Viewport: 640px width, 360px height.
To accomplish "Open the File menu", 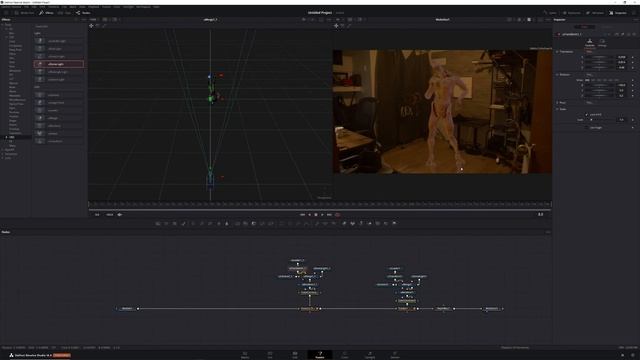I will pos(27,7).
